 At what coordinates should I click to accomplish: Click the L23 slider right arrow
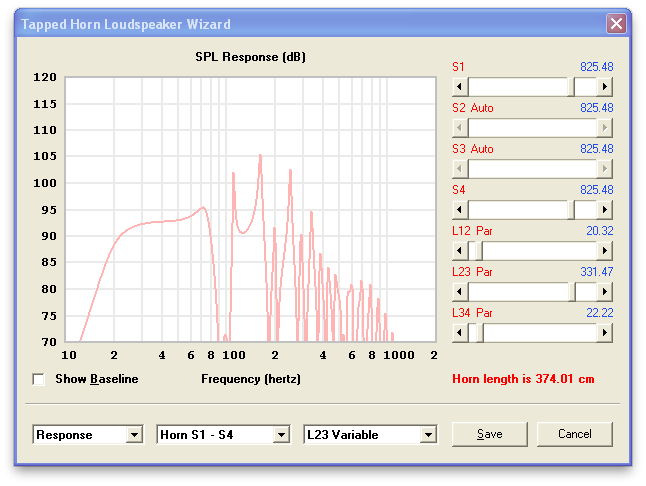pos(604,292)
